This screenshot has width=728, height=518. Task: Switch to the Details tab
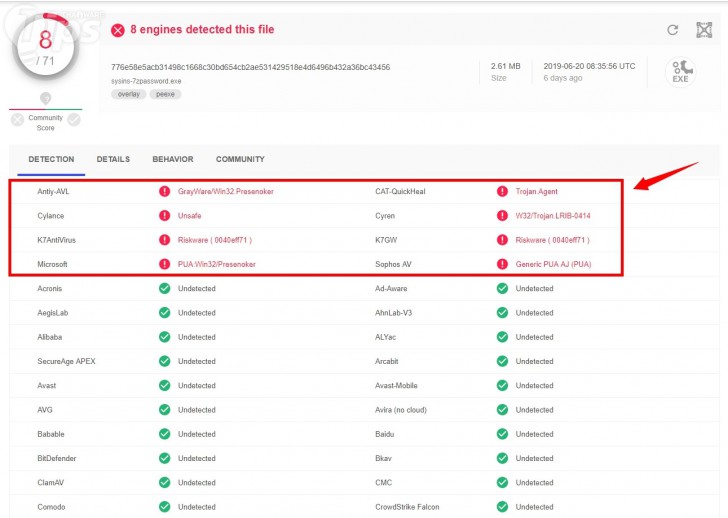pos(113,159)
